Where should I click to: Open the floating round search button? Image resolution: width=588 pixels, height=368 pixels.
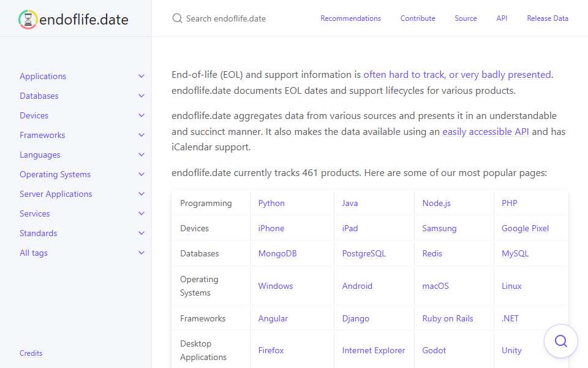pos(560,341)
